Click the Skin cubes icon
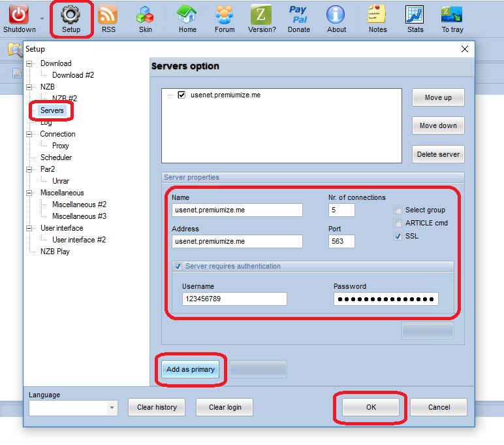The image size is (504, 445). (x=145, y=15)
